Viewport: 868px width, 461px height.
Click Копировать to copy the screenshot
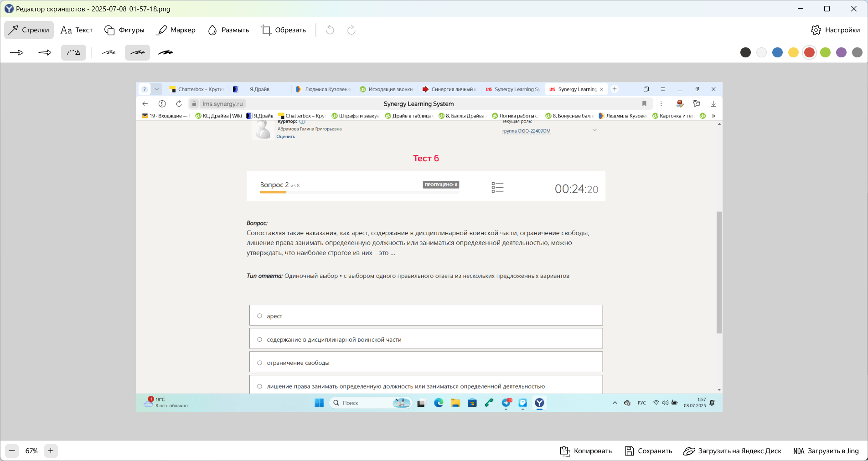pos(586,451)
